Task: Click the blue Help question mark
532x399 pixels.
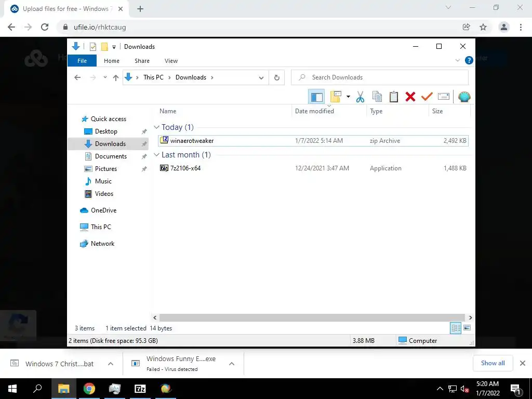Action: click(x=469, y=60)
